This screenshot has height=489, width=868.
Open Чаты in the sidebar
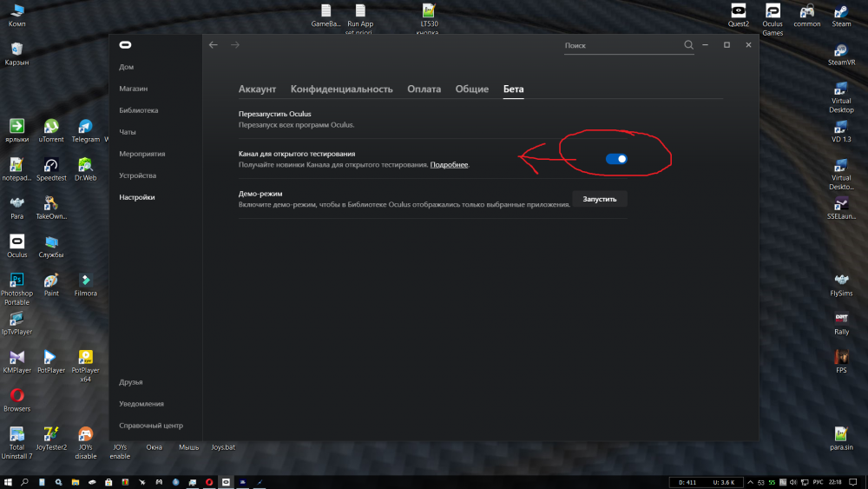coord(128,132)
